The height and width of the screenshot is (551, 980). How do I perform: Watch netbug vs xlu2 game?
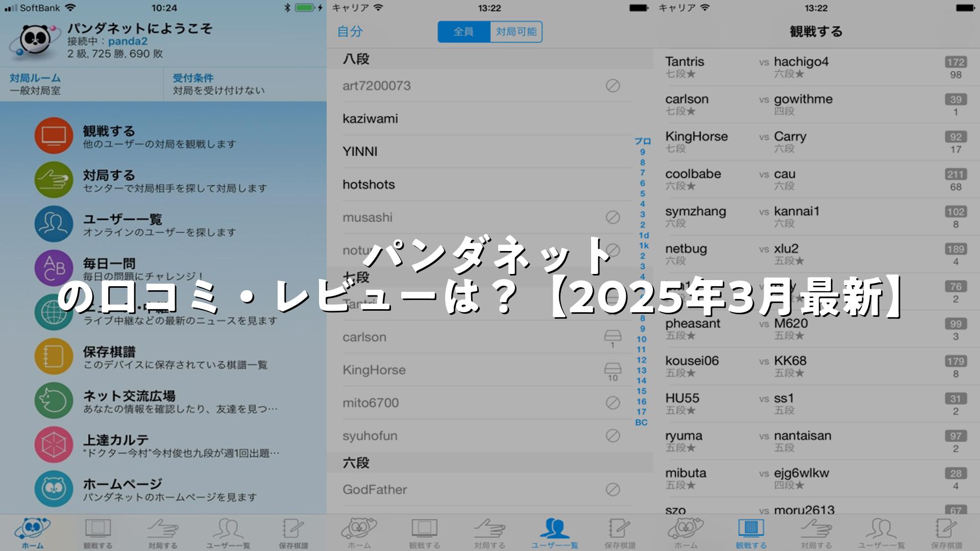[817, 254]
